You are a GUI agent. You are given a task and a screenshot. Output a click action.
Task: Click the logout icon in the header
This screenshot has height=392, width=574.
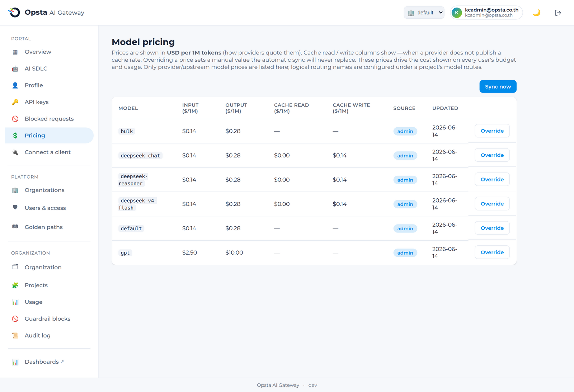coord(558,13)
